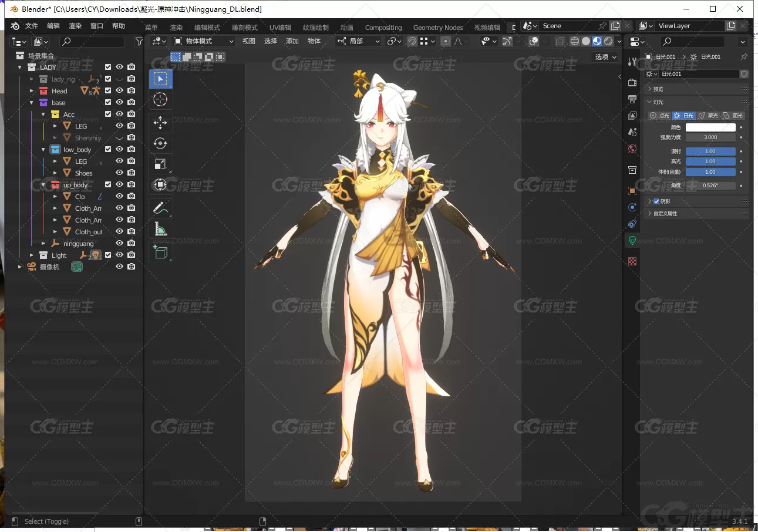Open the Output properties tab
This screenshot has height=532, width=758.
point(632,99)
